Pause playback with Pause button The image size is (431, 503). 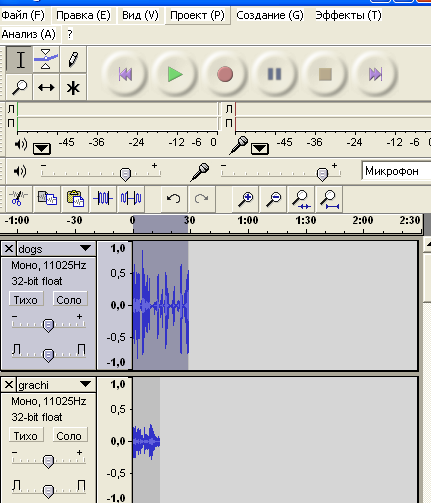coord(275,74)
